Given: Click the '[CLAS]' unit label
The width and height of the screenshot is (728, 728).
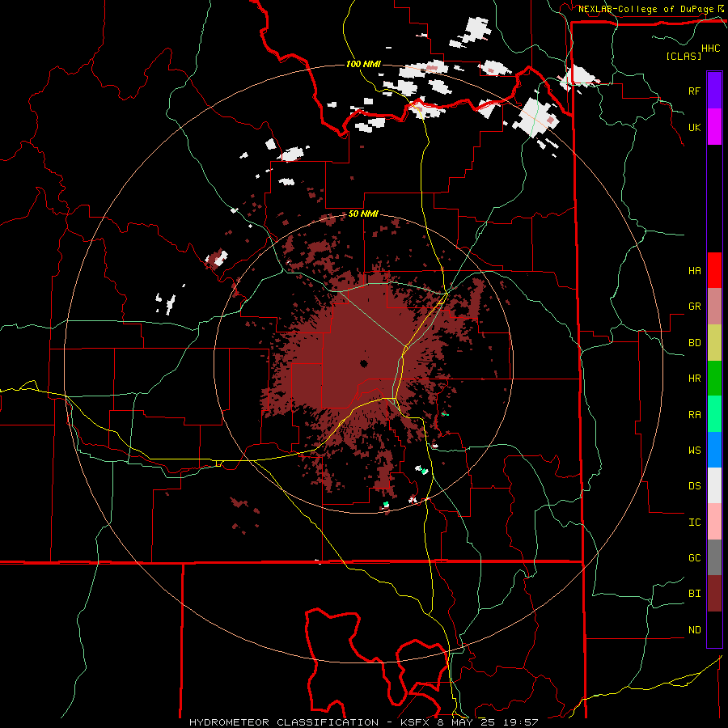Looking at the screenshot, I should click(x=684, y=56).
